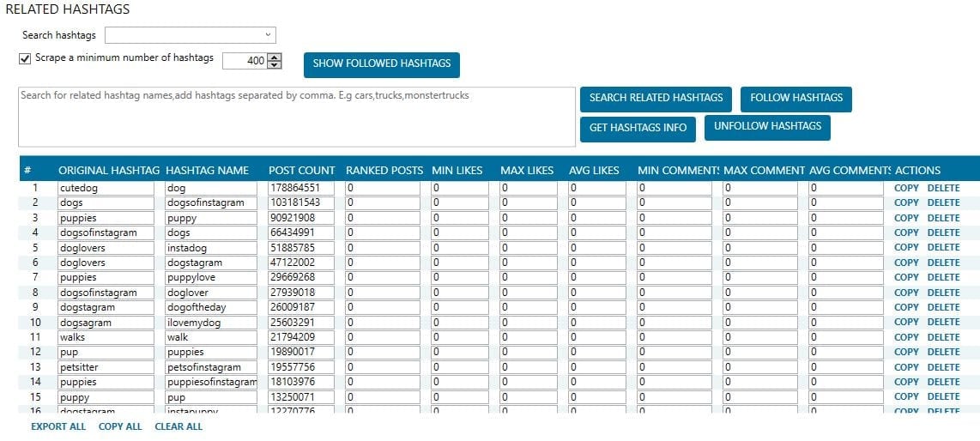Image resolution: width=980 pixels, height=441 pixels.
Task: Sort by Original Hashtag column header
Action: 109,171
